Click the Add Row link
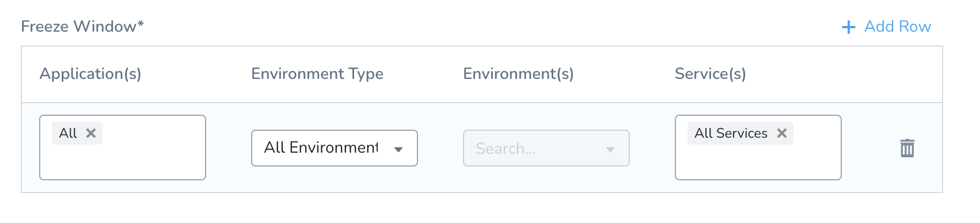This screenshot has width=980, height=223. 886,27
